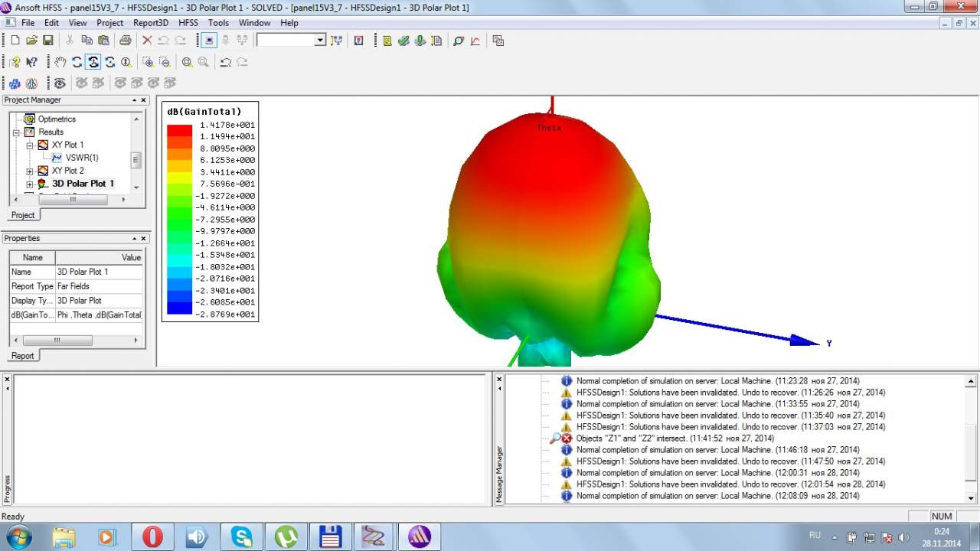
Task: Expand the 3D Polar Plot 1 node
Action: pyautogui.click(x=30, y=184)
